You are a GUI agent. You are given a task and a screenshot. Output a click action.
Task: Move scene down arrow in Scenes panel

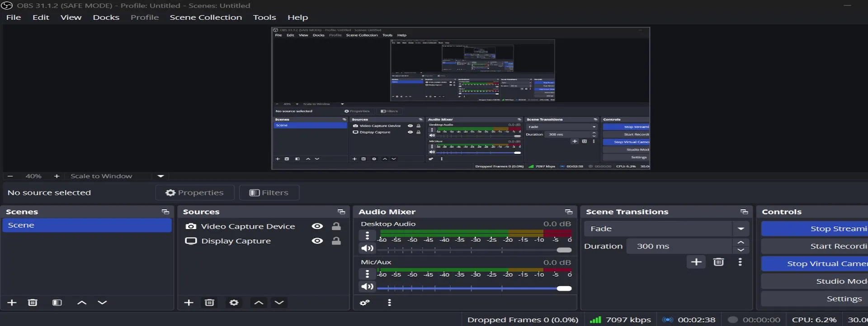click(102, 302)
